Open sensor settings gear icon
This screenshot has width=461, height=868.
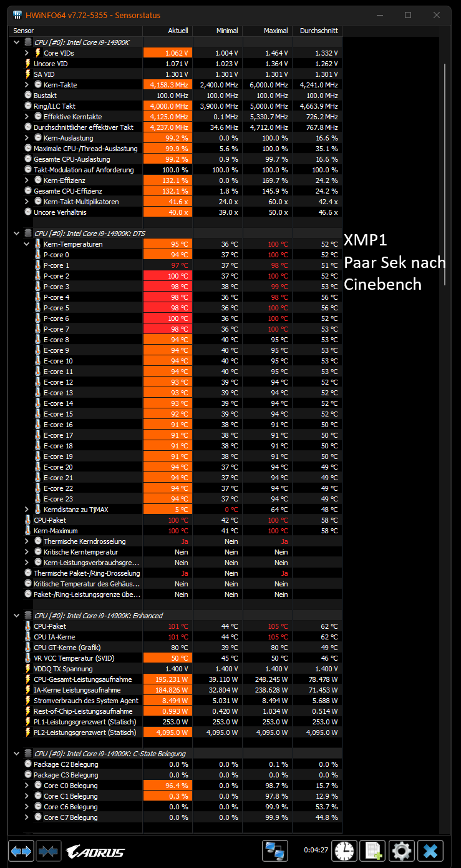(402, 851)
